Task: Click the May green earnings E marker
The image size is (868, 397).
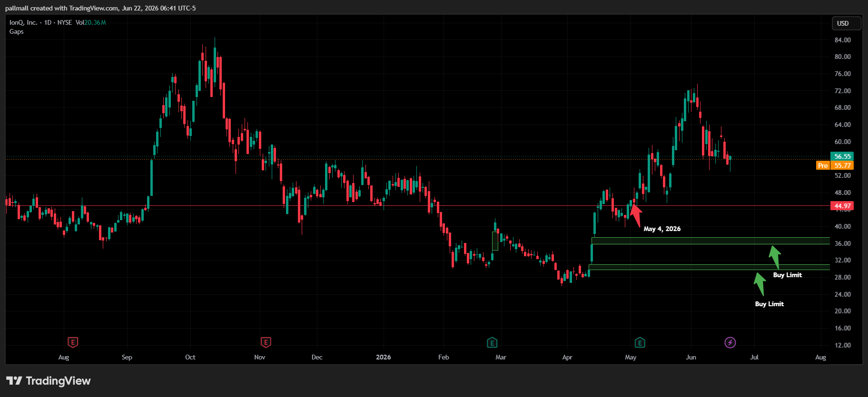Action: click(x=640, y=342)
